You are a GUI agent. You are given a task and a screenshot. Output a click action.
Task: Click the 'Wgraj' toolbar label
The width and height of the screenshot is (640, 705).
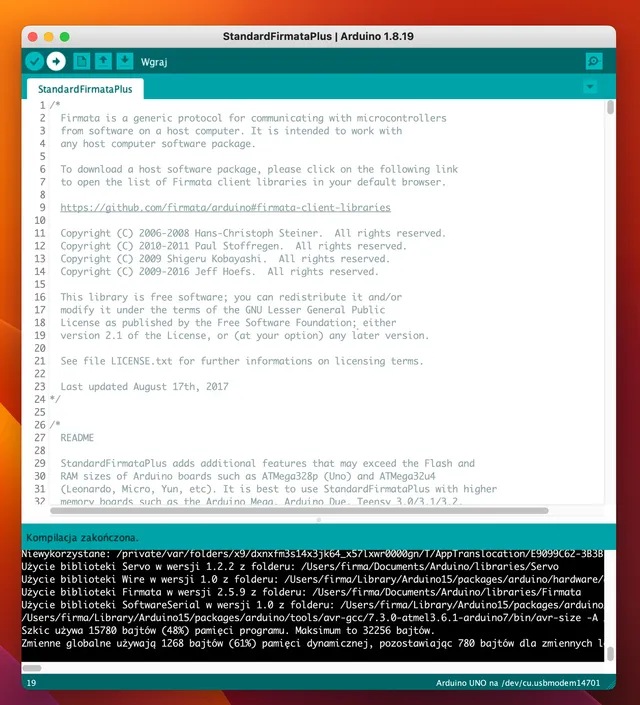(154, 62)
